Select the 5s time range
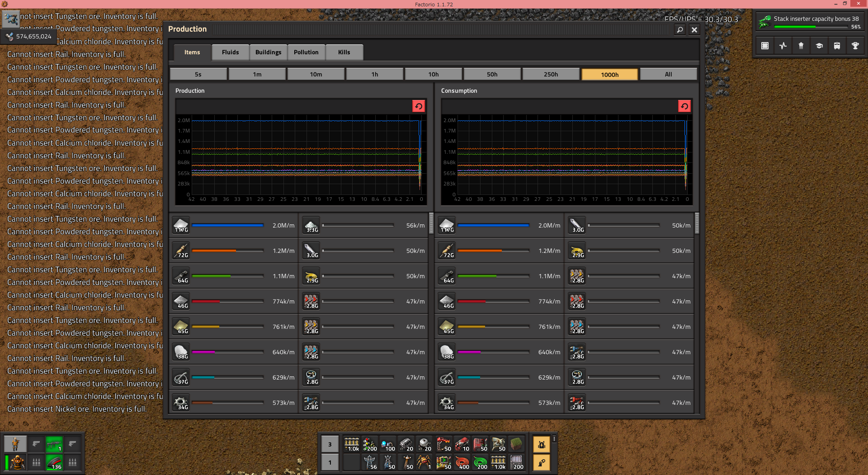 pyautogui.click(x=198, y=74)
